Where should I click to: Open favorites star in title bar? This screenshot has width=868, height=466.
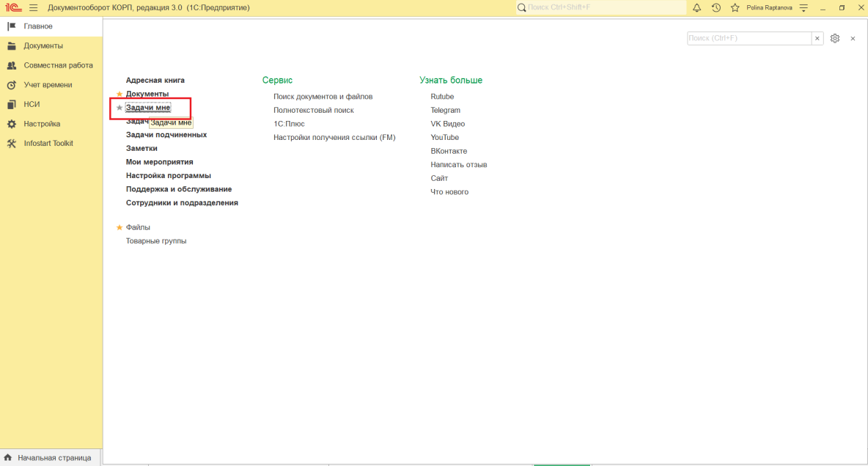[x=735, y=7]
